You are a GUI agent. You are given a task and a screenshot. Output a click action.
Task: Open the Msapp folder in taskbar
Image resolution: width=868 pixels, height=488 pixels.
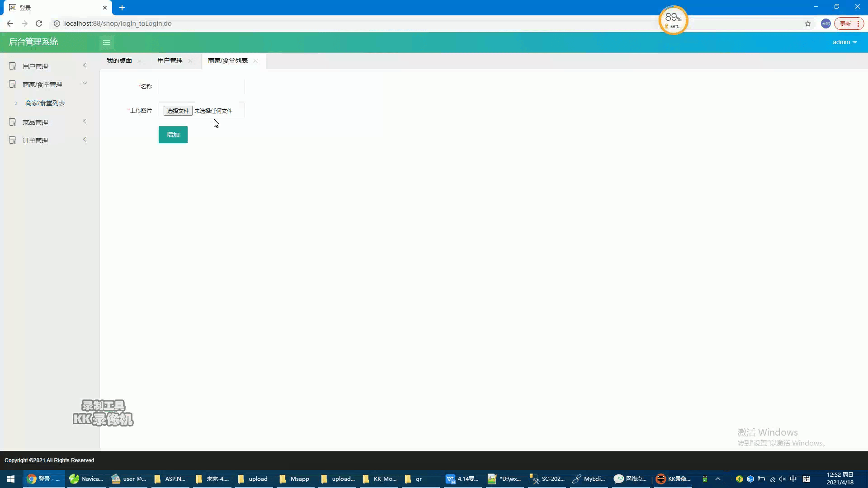pos(295,479)
